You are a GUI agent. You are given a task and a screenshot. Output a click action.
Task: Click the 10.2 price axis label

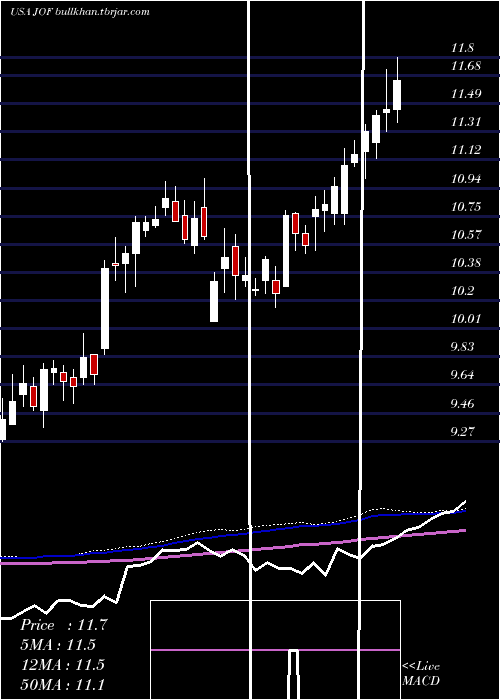point(463,291)
